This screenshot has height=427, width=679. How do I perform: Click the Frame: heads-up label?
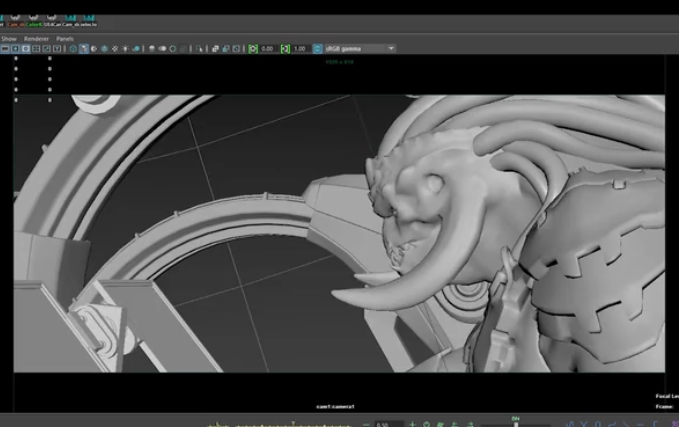click(664, 407)
